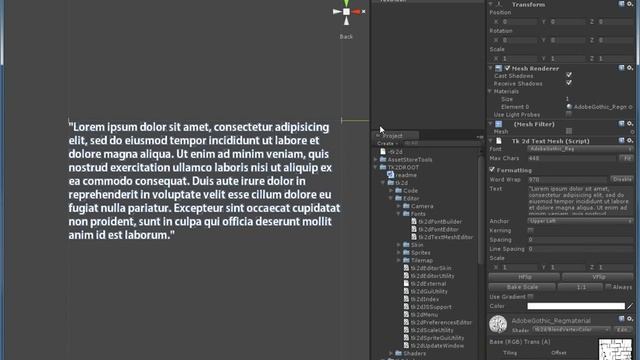Click the Mesh Renderer component icon
The image size is (640, 360).
pos(498,68)
